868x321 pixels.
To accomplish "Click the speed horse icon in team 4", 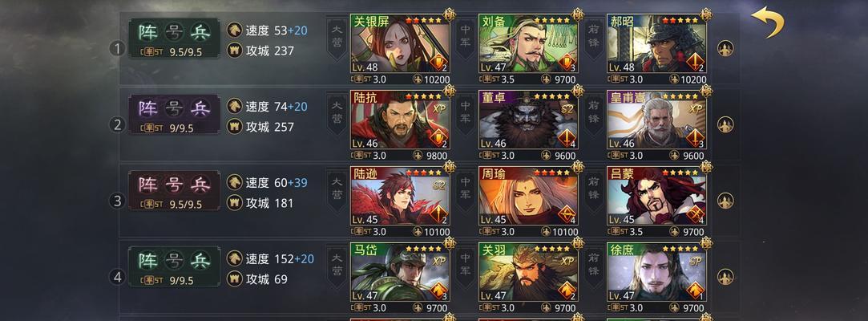I will pos(235,258).
